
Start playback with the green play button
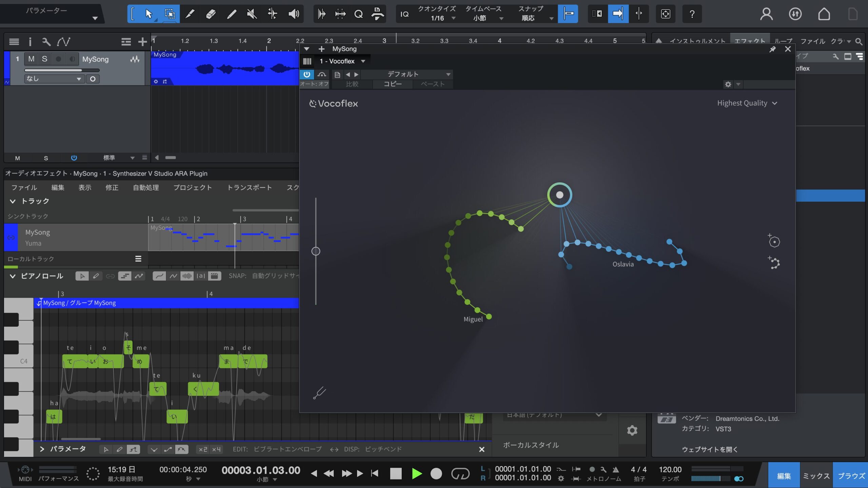417,473
